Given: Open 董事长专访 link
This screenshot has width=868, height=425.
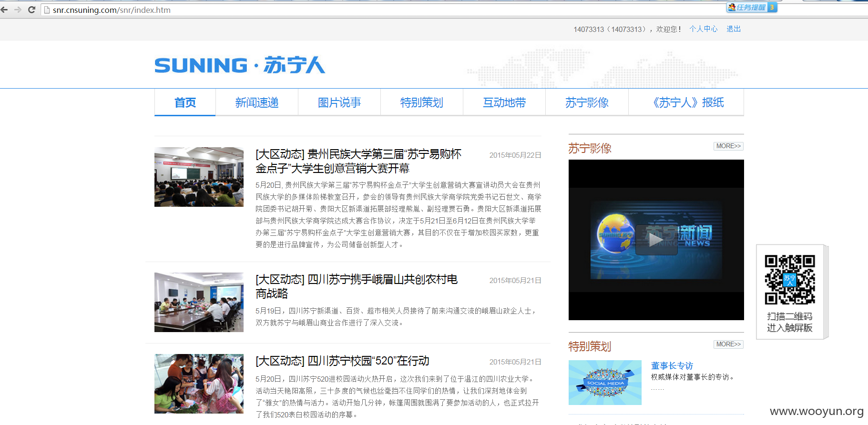Looking at the screenshot, I should [672, 366].
